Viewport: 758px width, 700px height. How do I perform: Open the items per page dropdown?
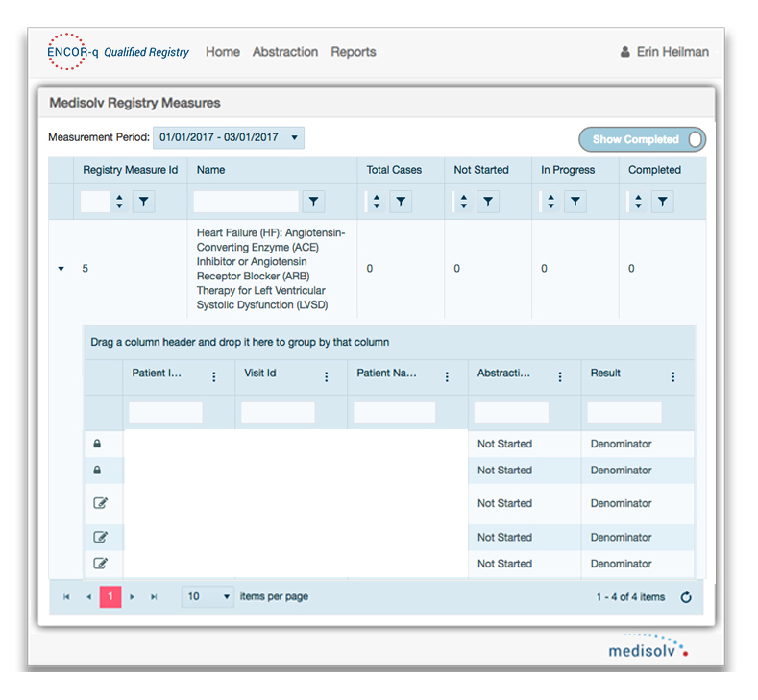coord(208,596)
